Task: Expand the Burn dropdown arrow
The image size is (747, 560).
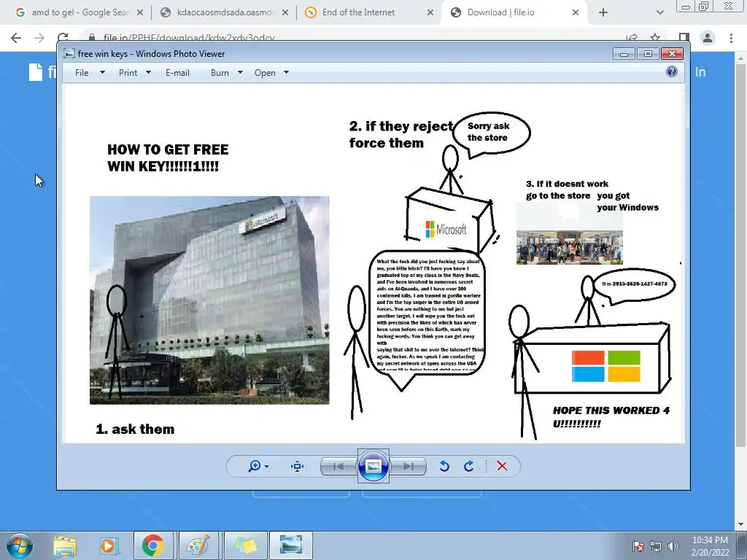Action: tap(240, 73)
